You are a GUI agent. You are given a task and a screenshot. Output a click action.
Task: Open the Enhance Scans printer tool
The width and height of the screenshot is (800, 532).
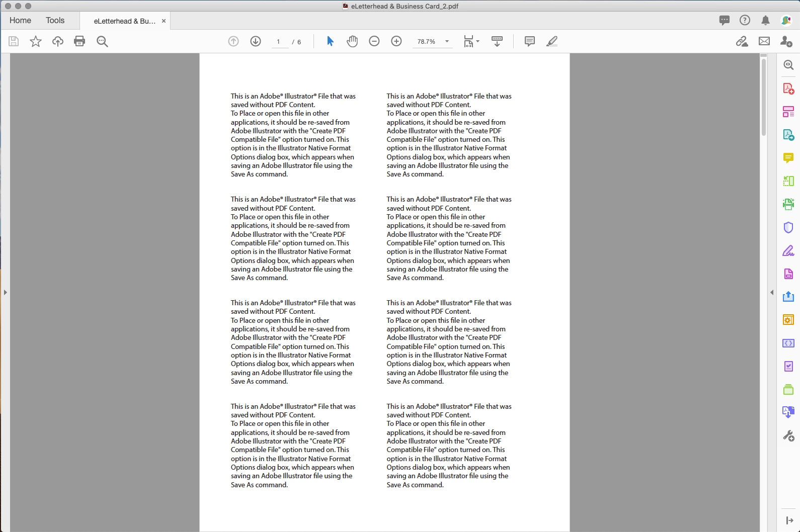[x=788, y=204]
